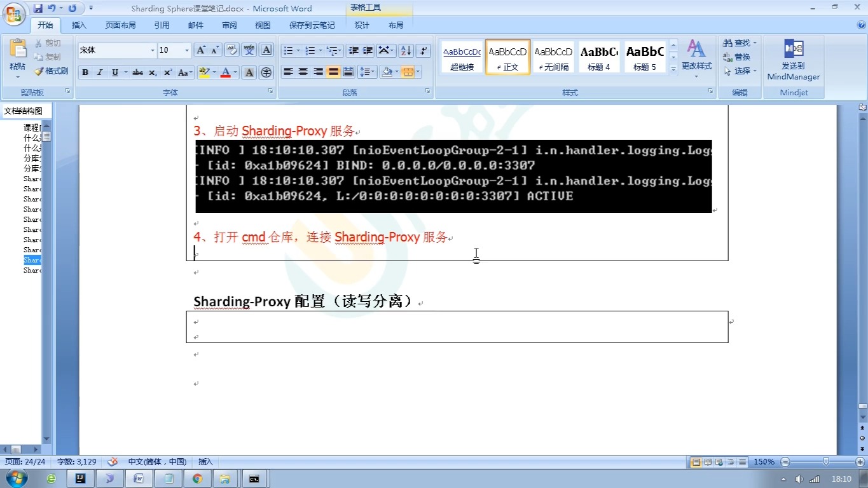Open the Windows Start button
The width and height of the screenshot is (868, 488).
(17, 478)
